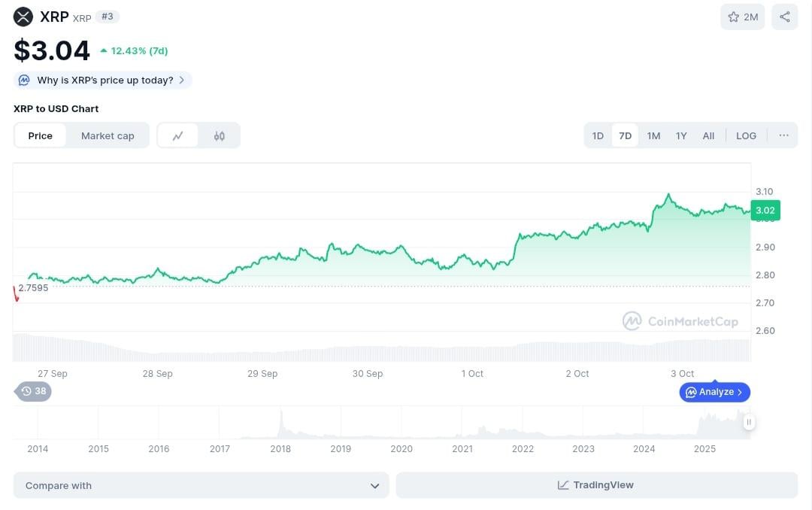This screenshot has width=812, height=510.
Task: Select the 1Y time range tab
Action: 681,136
